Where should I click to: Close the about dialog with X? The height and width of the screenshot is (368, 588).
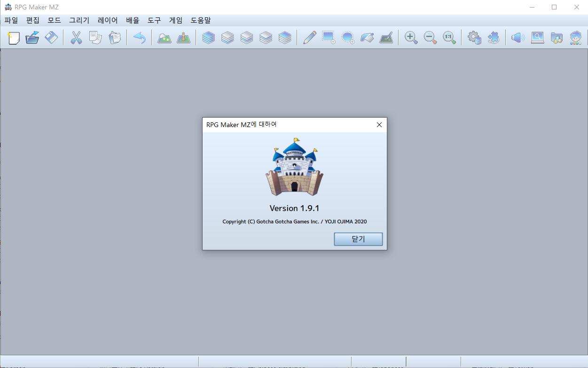click(x=379, y=125)
